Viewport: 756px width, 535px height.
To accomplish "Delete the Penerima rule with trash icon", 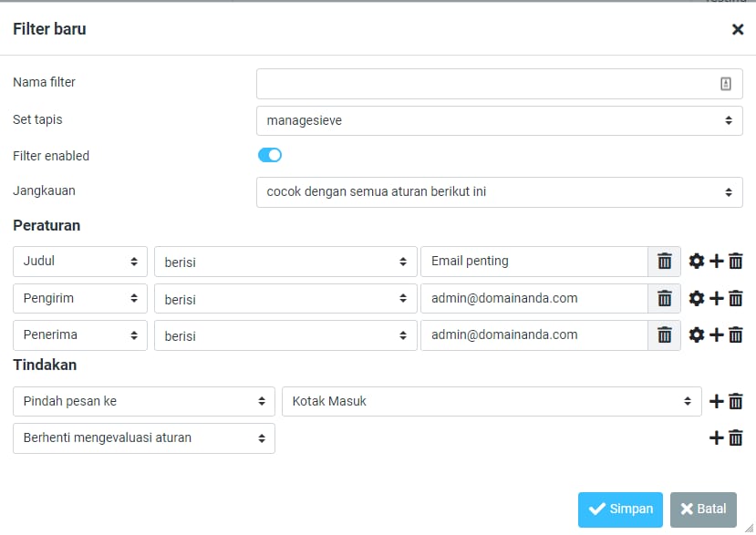I will [x=736, y=334].
